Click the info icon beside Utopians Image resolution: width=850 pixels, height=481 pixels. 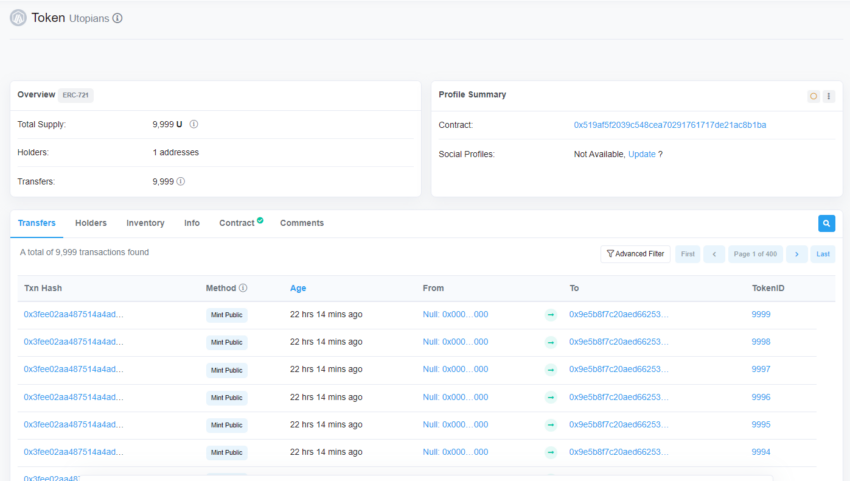pos(118,19)
